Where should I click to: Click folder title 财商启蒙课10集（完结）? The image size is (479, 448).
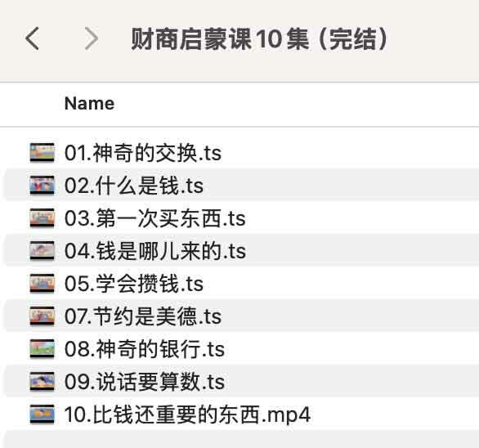pyautogui.click(x=260, y=38)
